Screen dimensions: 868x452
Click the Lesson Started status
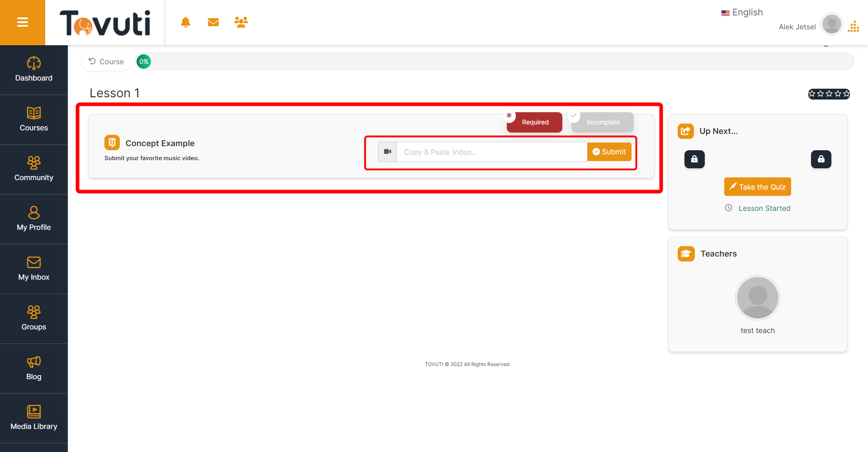(x=758, y=208)
